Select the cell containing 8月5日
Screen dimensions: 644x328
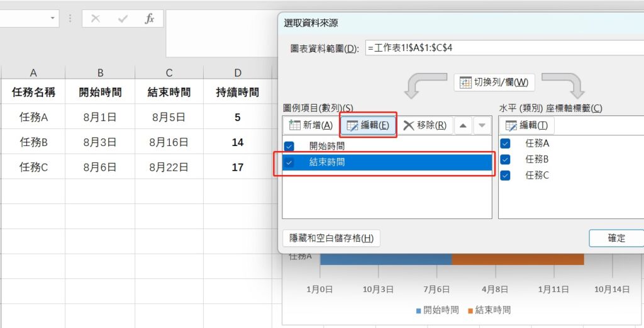[x=169, y=117]
